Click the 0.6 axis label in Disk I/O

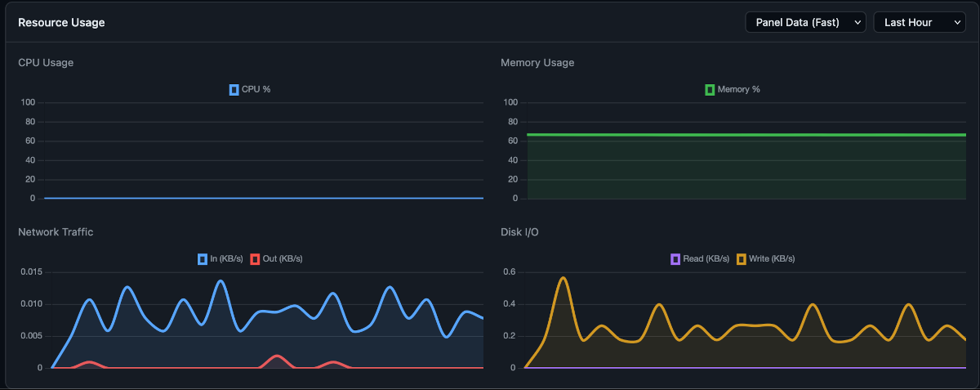(510, 272)
